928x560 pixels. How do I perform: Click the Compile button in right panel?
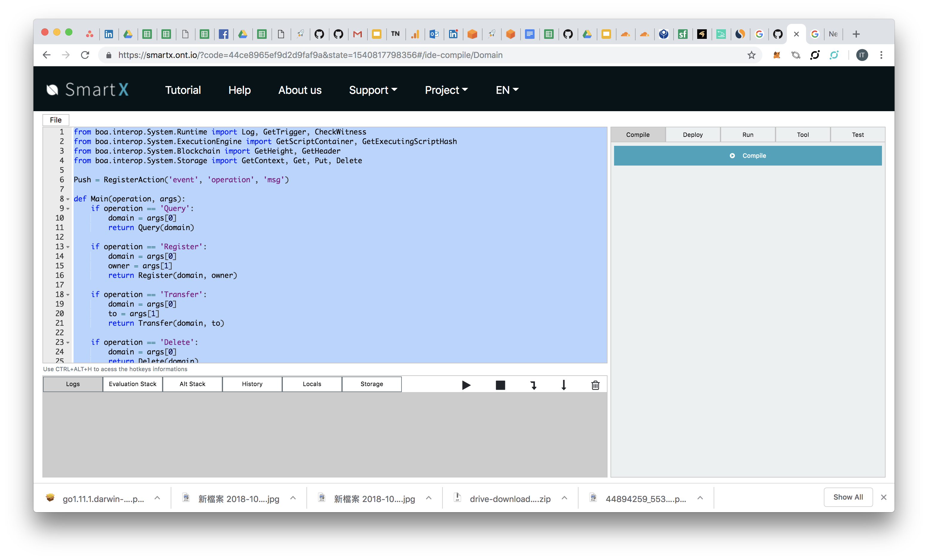tap(748, 155)
